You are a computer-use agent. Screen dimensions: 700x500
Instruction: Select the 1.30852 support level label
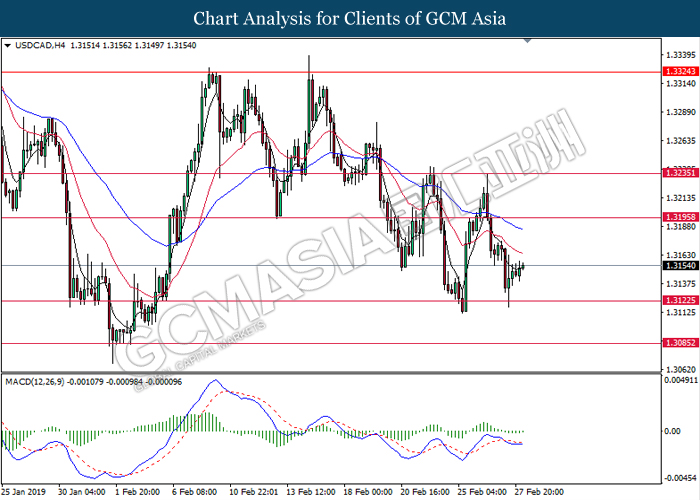point(680,343)
